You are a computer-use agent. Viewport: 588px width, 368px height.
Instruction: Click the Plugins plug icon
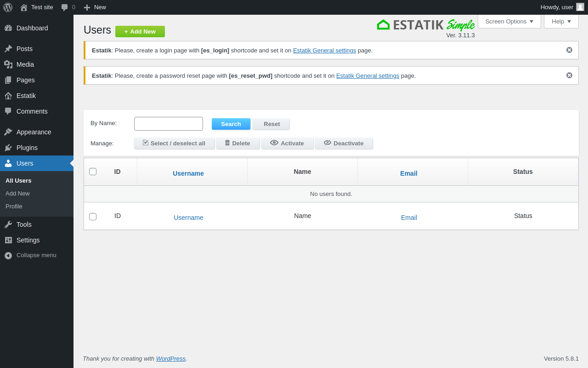click(8, 148)
